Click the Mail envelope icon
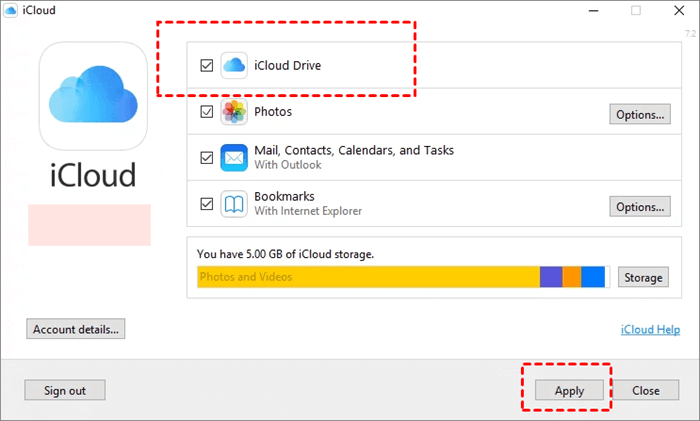Screen dimensions: 700x421 [x=234, y=158]
